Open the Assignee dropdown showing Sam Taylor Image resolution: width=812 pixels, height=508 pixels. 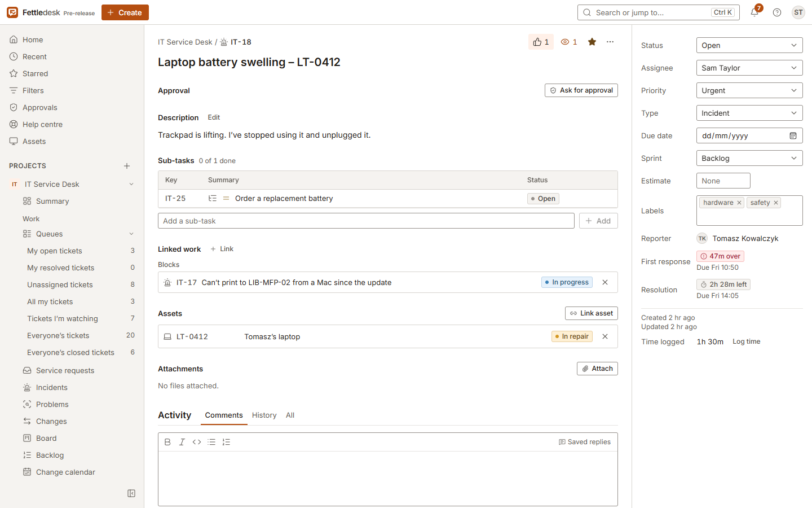pos(749,68)
